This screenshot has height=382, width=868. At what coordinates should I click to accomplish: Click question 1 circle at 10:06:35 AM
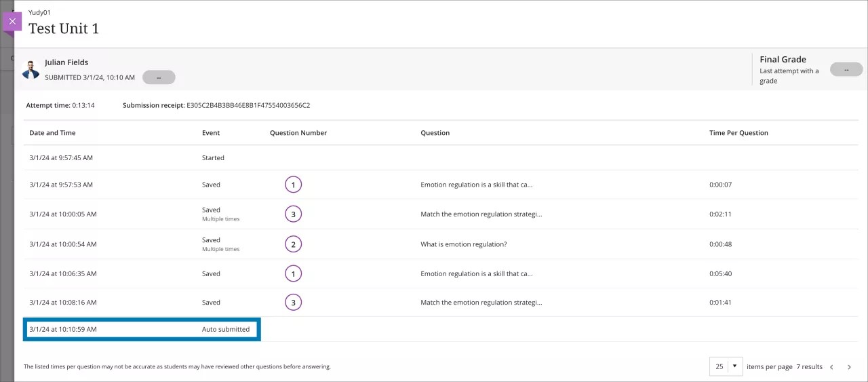[293, 274]
